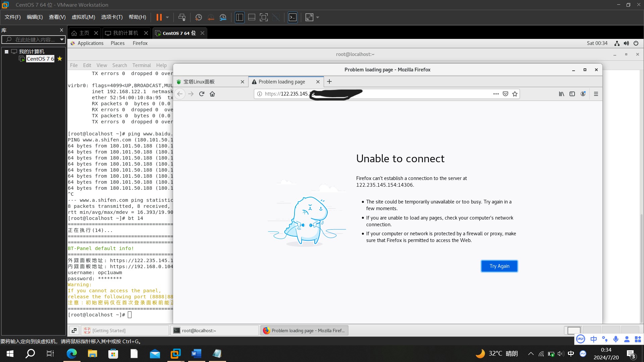This screenshot has width=644, height=362.
Task: Open the Firefox hamburger menu
Action: tap(596, 94)
